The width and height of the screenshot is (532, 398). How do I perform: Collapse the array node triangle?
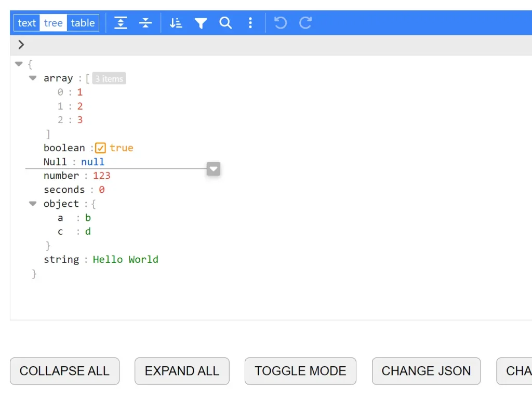[33, 78]
